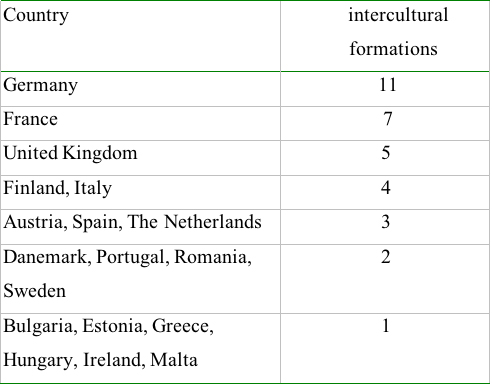The width and height of the screenshot is (492, 385).
Task: Click the Germany row label
Action: click(x=40, y=86)
